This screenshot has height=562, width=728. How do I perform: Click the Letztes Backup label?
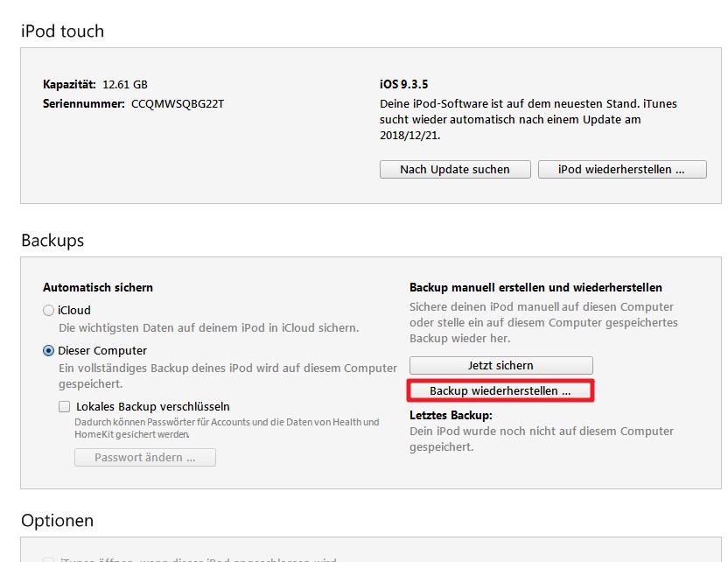tap(451, 415)
